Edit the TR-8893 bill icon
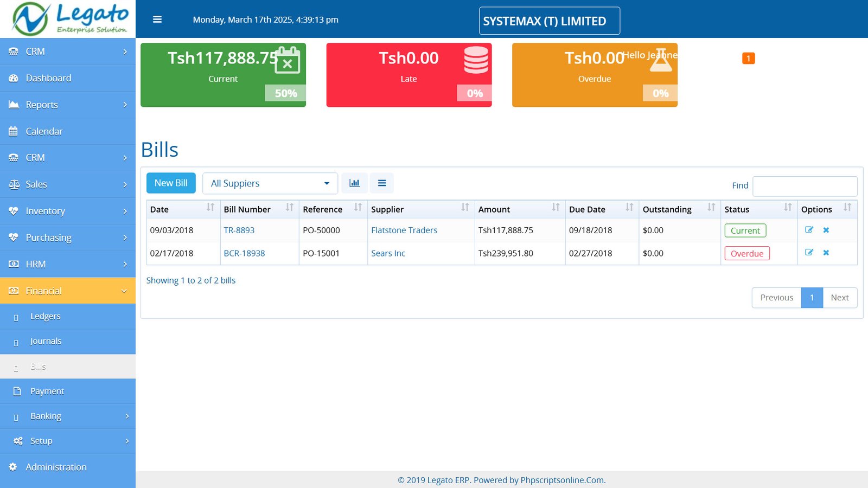 click(x=809, y=230)
